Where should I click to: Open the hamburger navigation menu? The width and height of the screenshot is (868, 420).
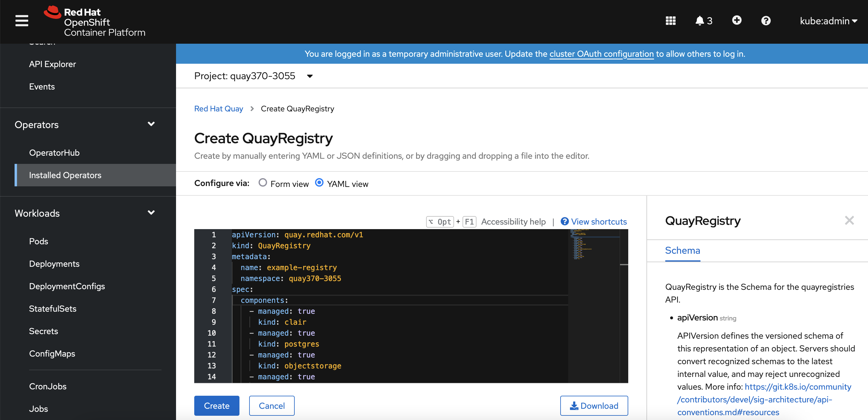click(x=22, y=21)
